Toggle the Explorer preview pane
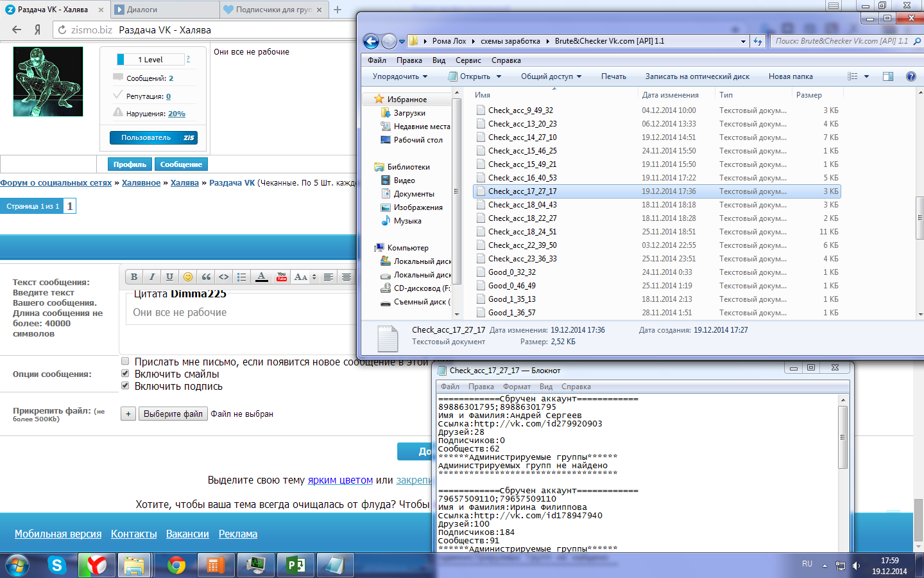The image size is (924, 578). click(888, 76)
